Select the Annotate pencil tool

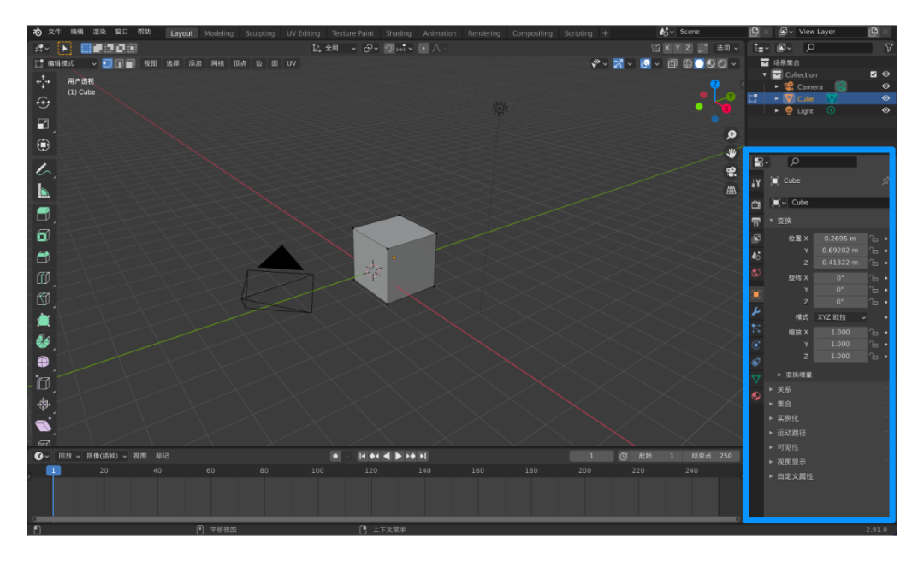tap(43, 169)
